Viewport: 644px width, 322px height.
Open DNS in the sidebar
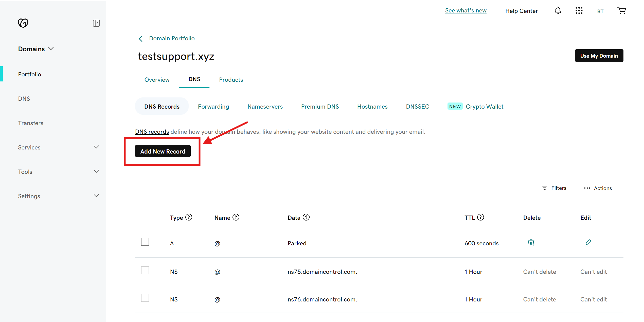[24, 99]
